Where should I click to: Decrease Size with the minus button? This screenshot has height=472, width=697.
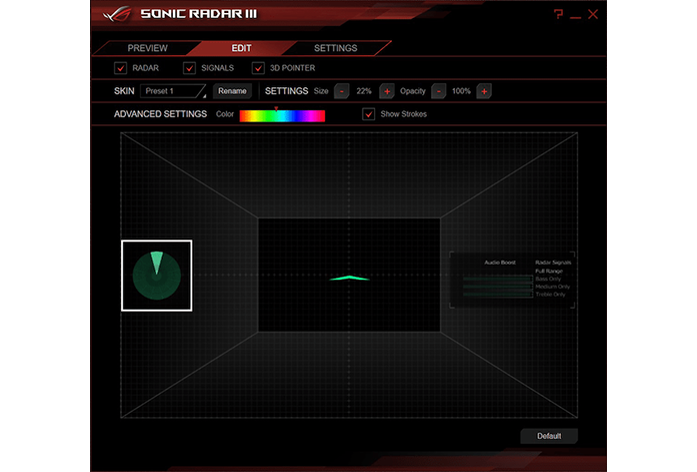(x=341, y=91)
